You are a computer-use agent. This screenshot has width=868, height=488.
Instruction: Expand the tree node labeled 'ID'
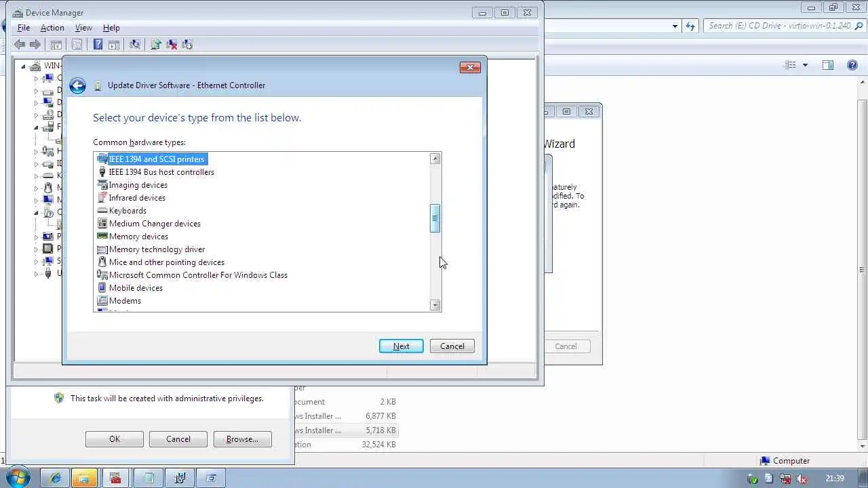click(x=37, y=163)
